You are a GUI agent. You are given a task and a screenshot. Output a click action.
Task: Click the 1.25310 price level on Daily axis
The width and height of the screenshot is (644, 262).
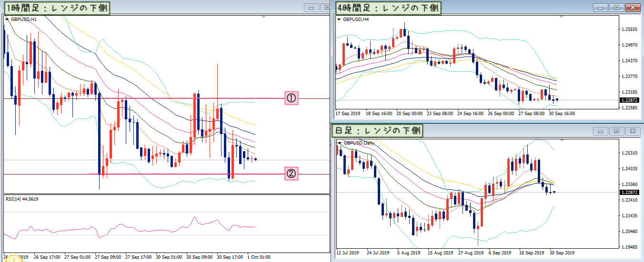pyautogui.click(x=630, y=153)
